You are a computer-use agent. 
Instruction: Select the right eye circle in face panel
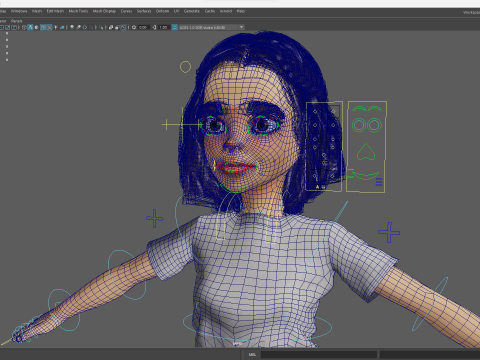coord(374,125)
